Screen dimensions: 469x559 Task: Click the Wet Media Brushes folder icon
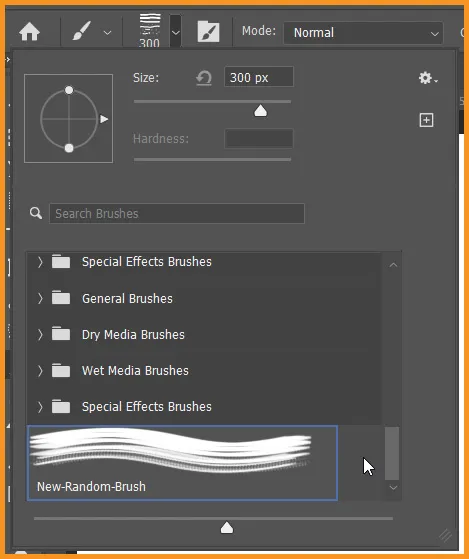pyautogui.click(x=61, y=370)
